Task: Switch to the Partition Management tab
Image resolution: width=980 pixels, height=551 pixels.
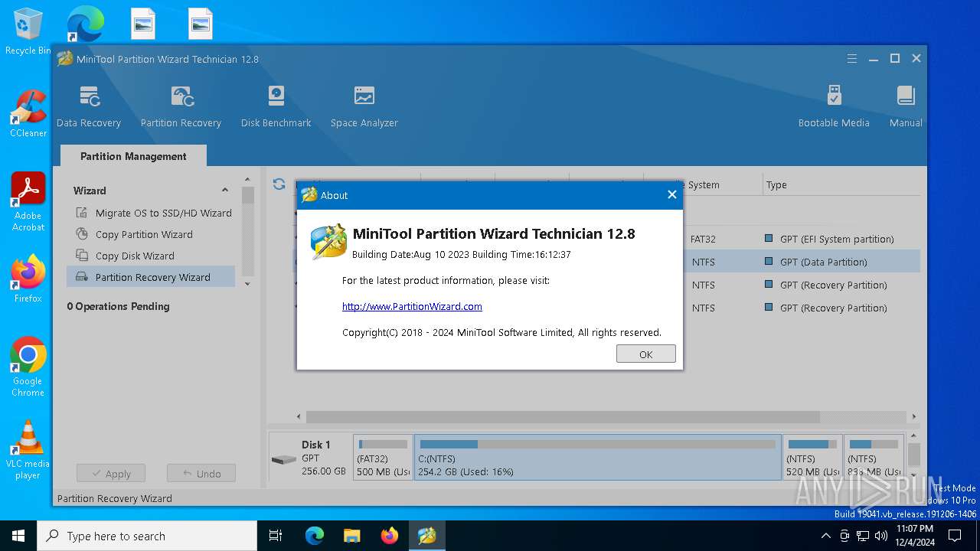Action: pos(133,156)
